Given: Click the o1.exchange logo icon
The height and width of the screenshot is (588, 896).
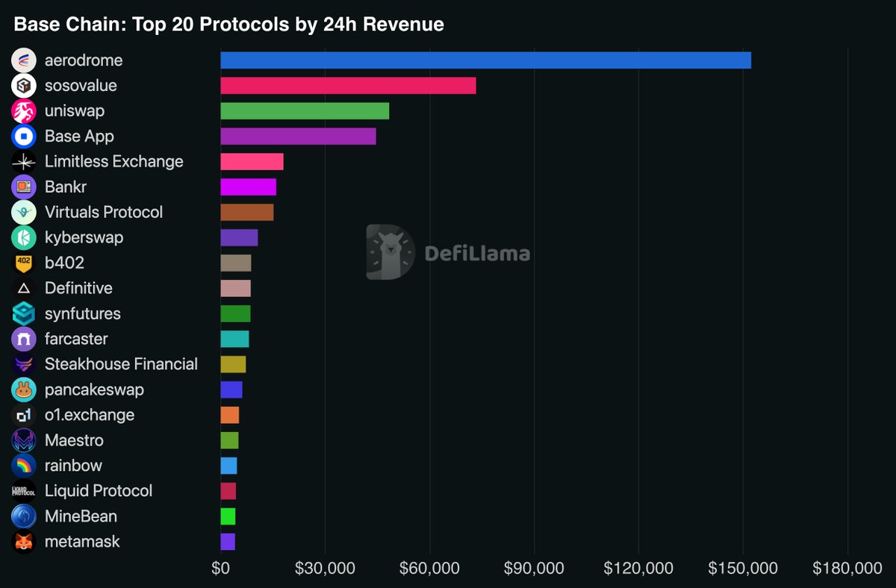Looking at the screenshot, I should (x=24, y=416).
